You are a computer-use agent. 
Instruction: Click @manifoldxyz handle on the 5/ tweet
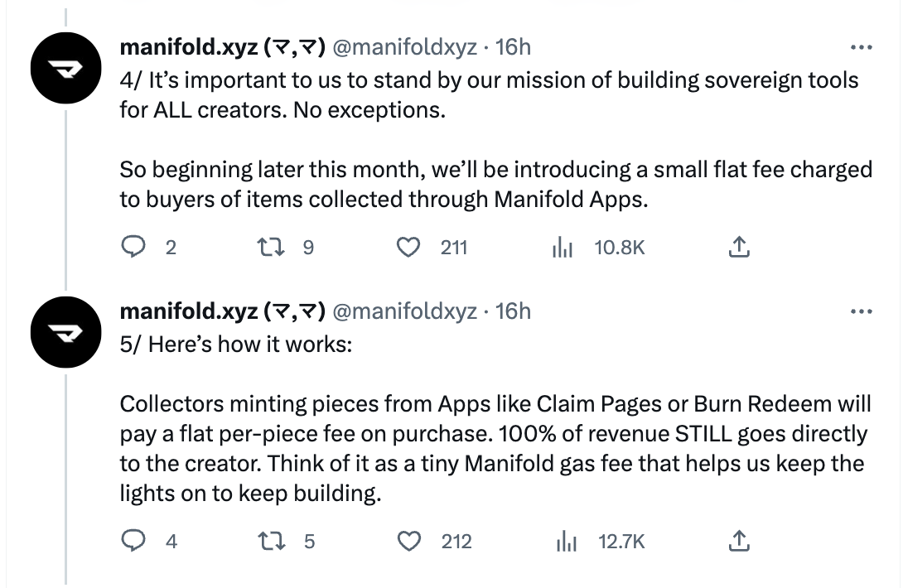pos(404,311)
